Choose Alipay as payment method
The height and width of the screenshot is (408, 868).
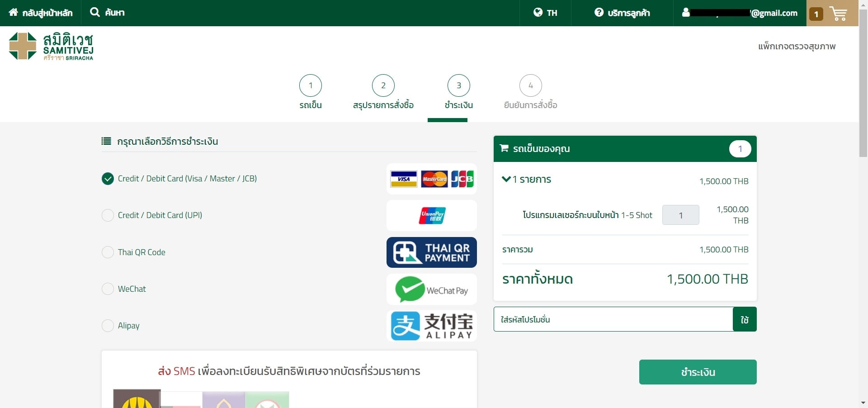coord(108,326)
